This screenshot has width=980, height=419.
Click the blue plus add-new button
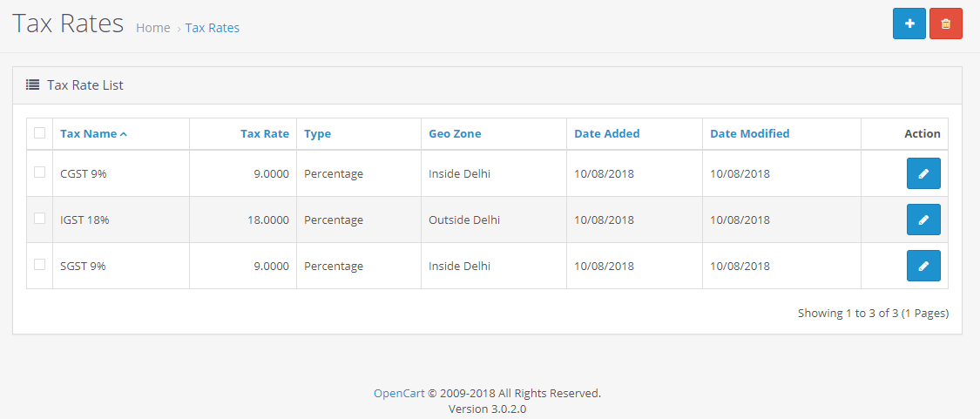click(x=909, y=24)
